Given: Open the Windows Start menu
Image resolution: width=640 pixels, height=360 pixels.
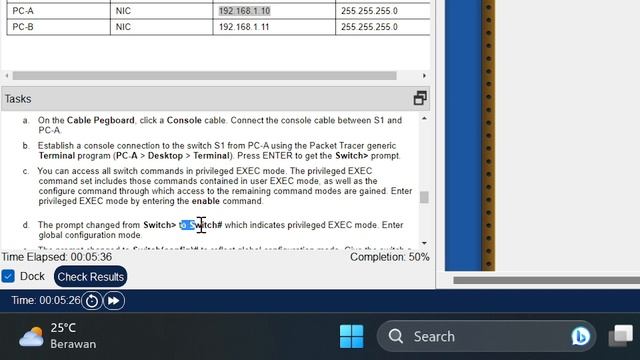Looking at the screenshot, I should click(x=351, y=336).
